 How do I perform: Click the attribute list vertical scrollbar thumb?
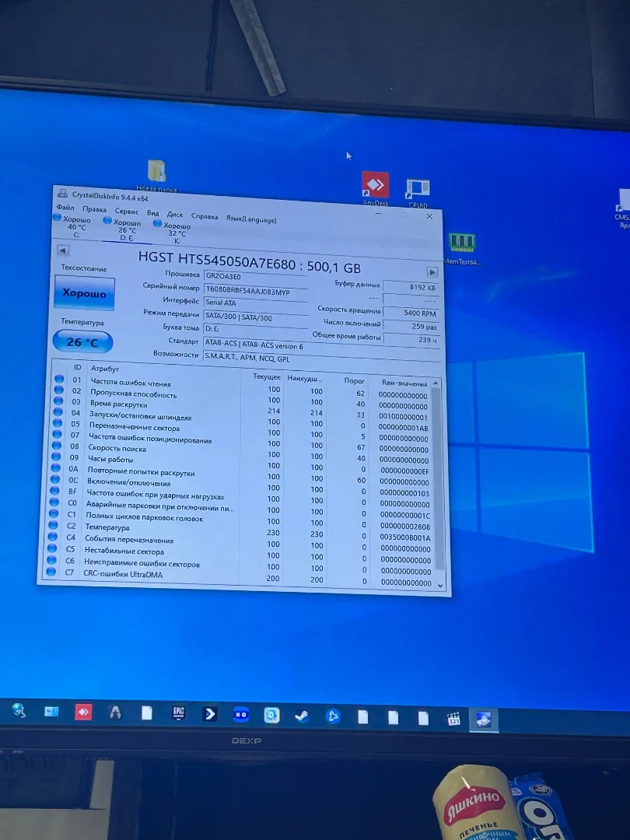(438, 478)
